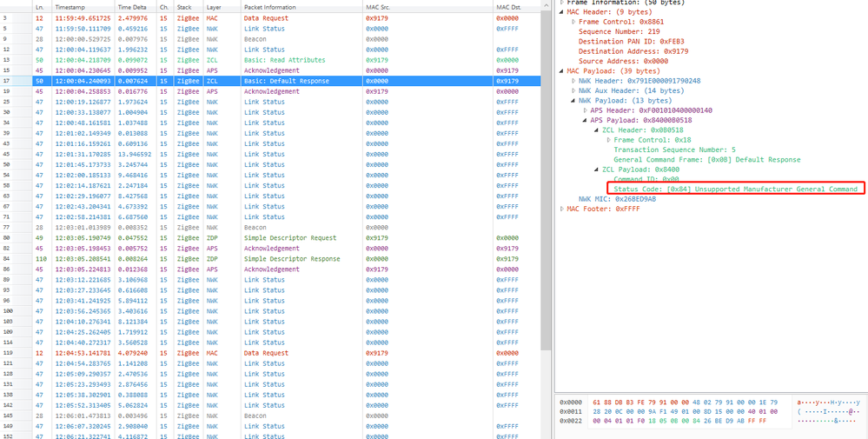Expand the Frame Control: 0x8861 node
Viewport: 868px width, 439px height.
coord(574,22)
